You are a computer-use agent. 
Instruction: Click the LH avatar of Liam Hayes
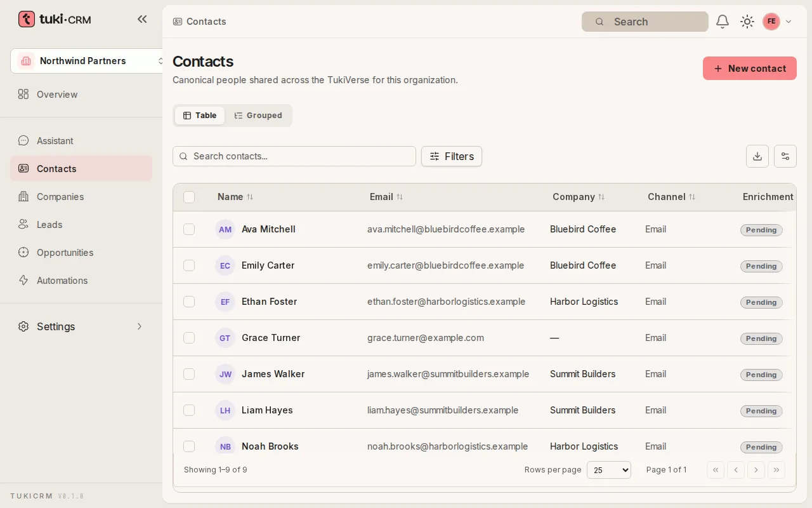coord(225,410)
